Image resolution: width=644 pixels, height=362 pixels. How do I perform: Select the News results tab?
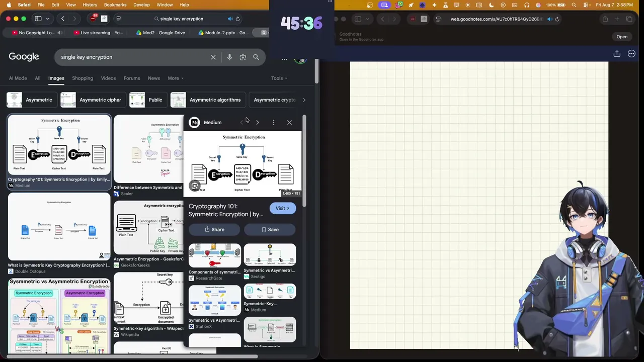154,78
